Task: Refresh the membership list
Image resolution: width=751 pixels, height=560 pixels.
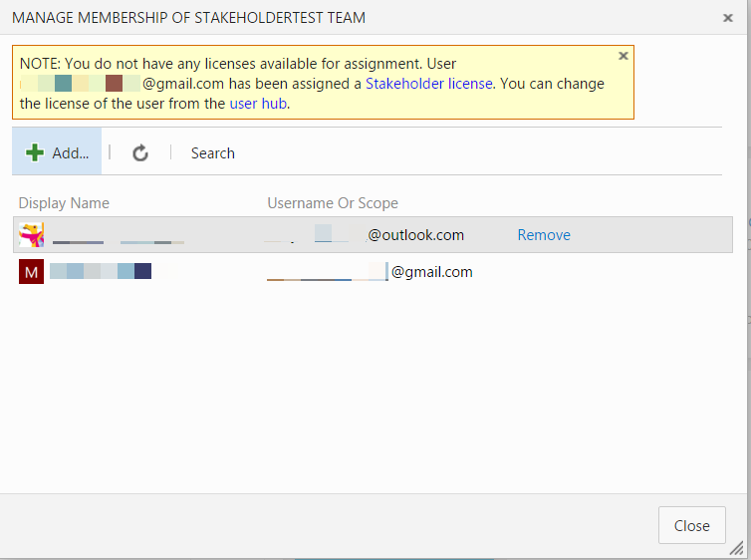Action: pos(140,152)
